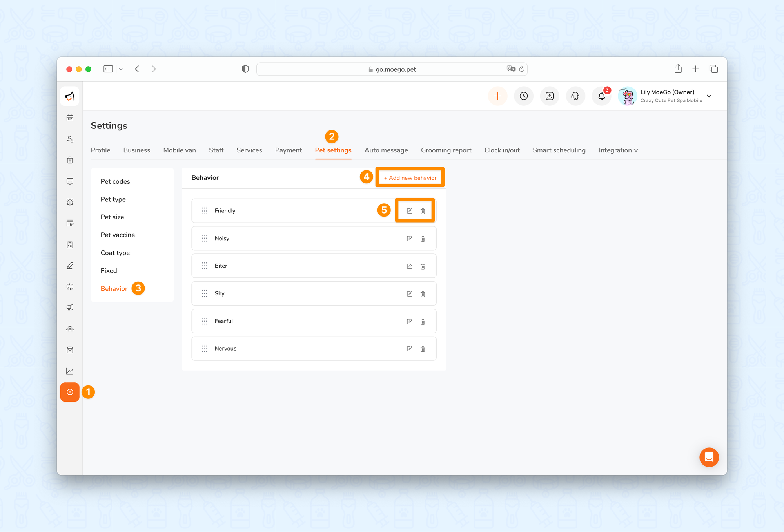This screenshot has height=532, width=784.
Task: Click the headset support icon
Action: pos(575,96)
